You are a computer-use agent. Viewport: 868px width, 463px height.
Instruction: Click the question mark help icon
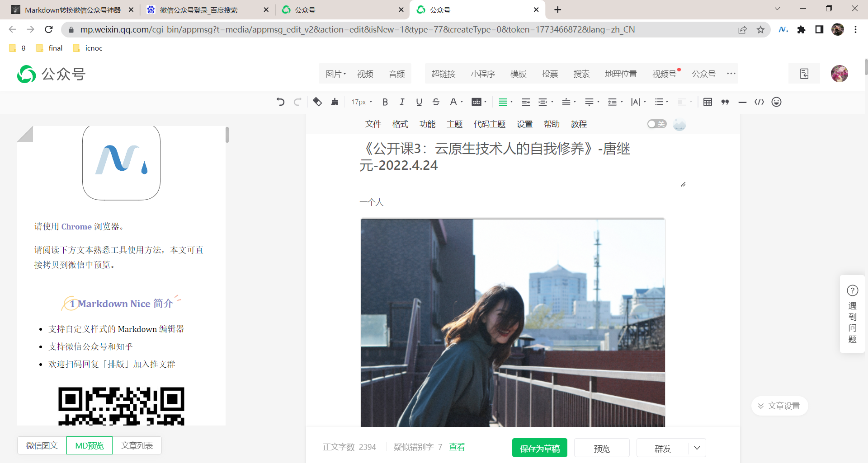tap(853, 290)
